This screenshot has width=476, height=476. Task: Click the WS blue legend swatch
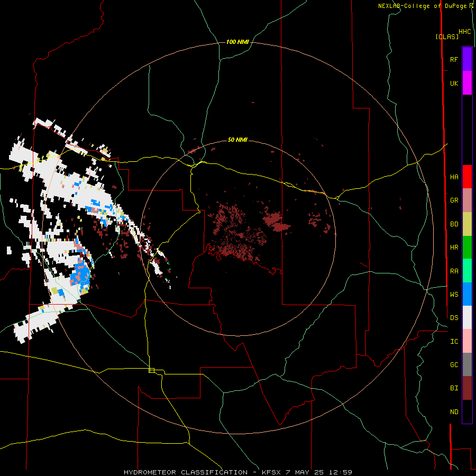(x=467, y=294)
